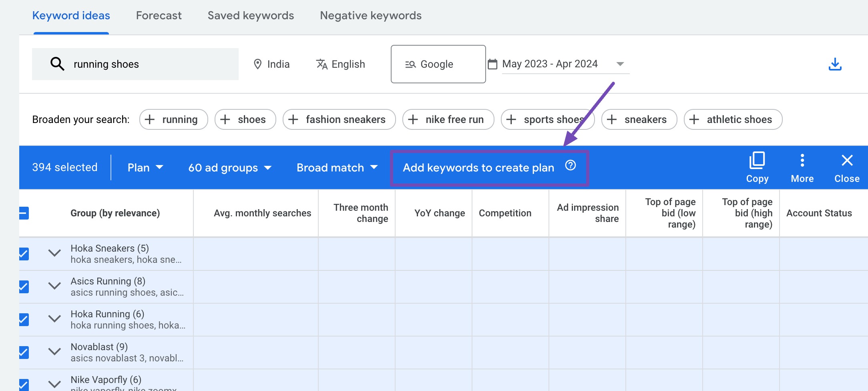This screenshot has height=391, width=868.
Task: Click Add keywords to create plan
Action: tap(478, 167)
